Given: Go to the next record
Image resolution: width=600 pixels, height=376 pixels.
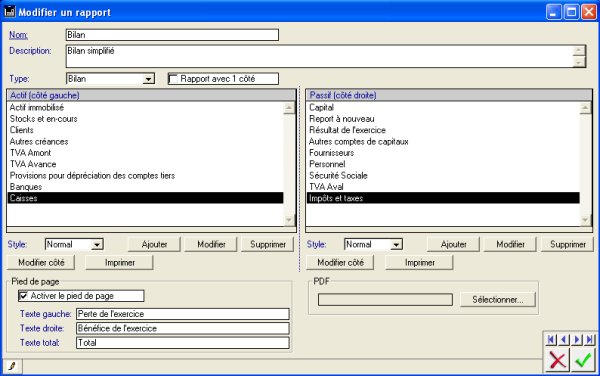Looking at the screenshot, I should 577,339.
